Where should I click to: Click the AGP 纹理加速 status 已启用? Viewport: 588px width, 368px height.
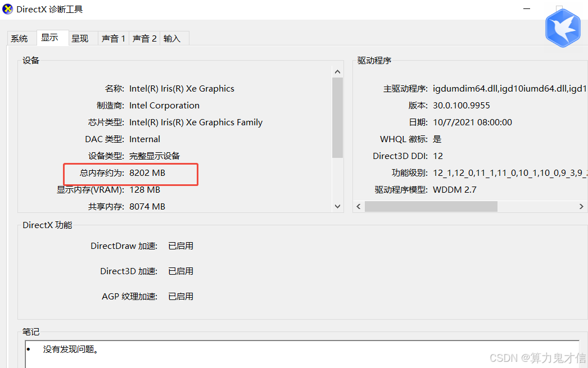coord(181,297)
